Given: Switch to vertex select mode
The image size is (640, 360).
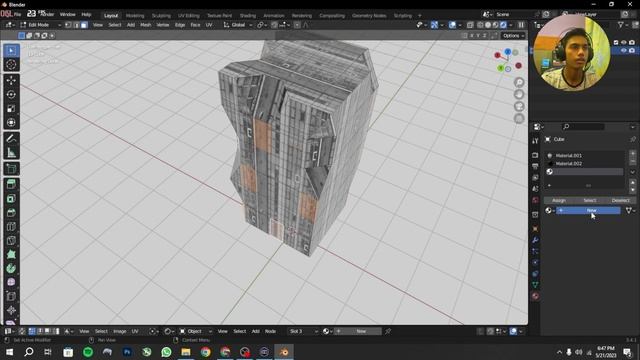Looking at the screenshot, I should (68, 25).
